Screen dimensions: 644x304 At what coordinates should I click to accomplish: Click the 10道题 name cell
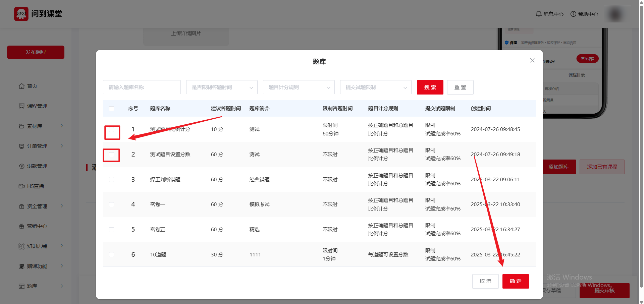pyautogui.click(x=158, y=255)
